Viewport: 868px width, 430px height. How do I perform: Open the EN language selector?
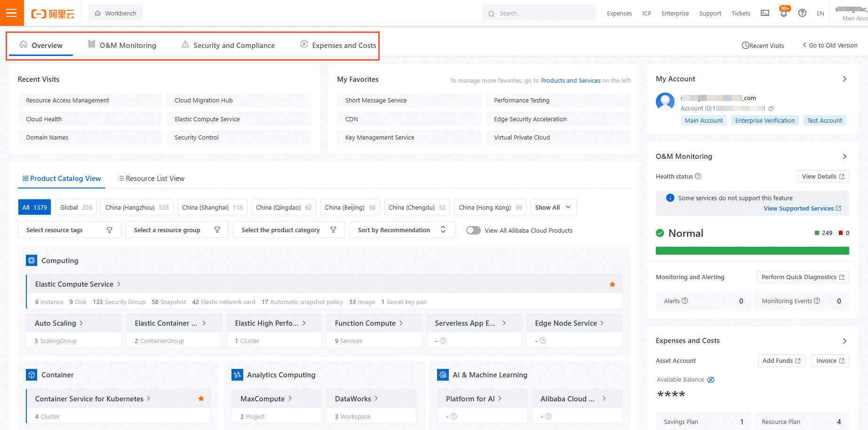point(820,14)
